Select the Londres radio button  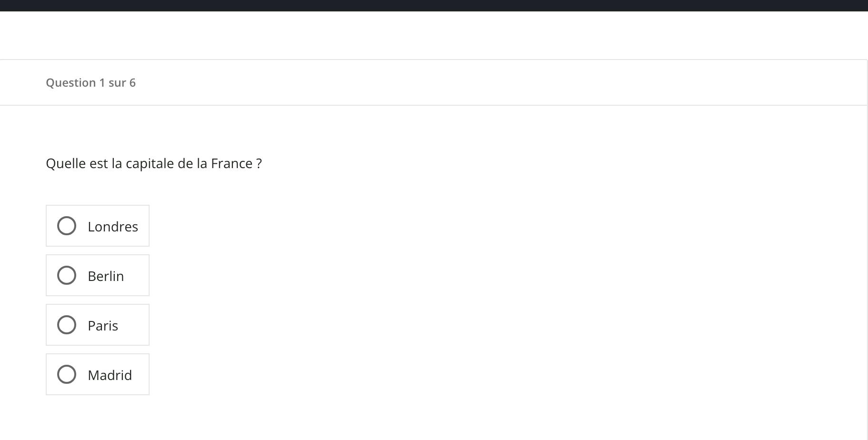pos(67,226)
